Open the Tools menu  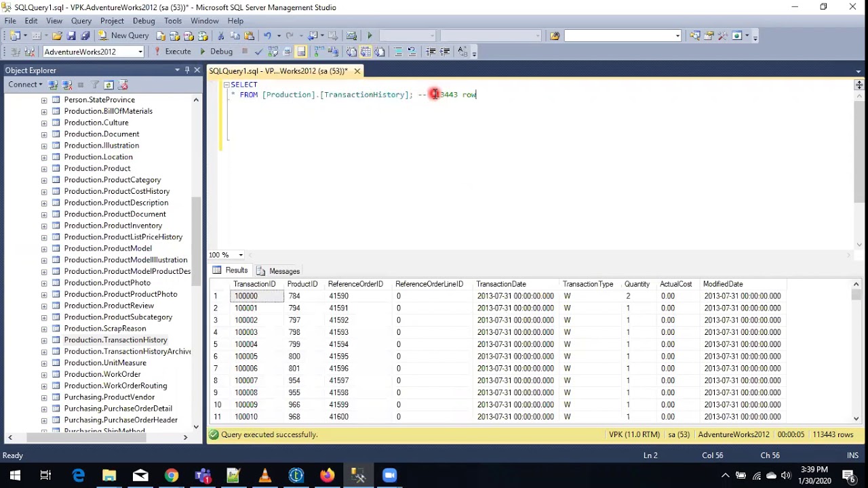(173, 21)
